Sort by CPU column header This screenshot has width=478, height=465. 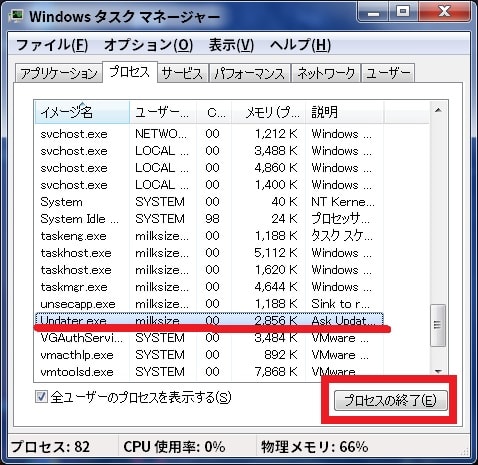tap(214, 112)
